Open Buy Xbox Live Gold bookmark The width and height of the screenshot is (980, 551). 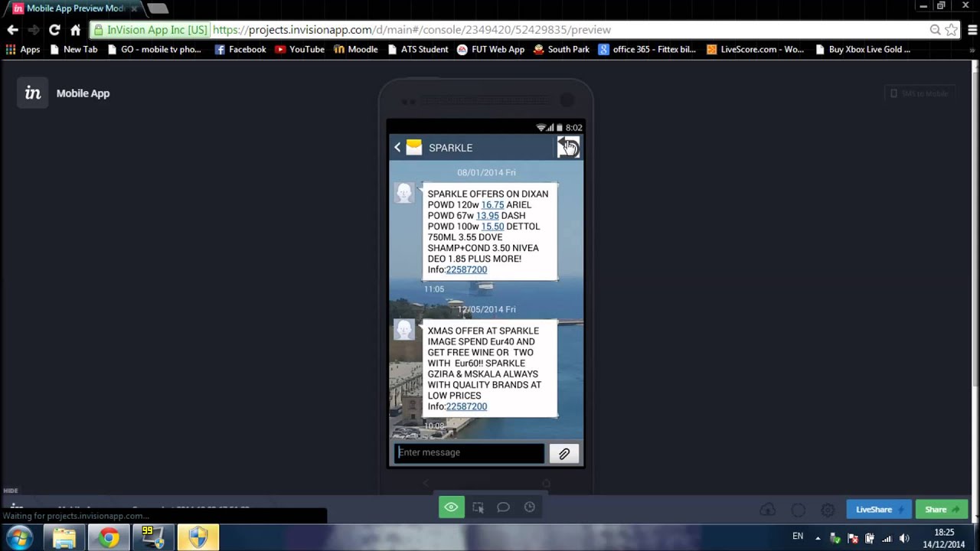863,50
